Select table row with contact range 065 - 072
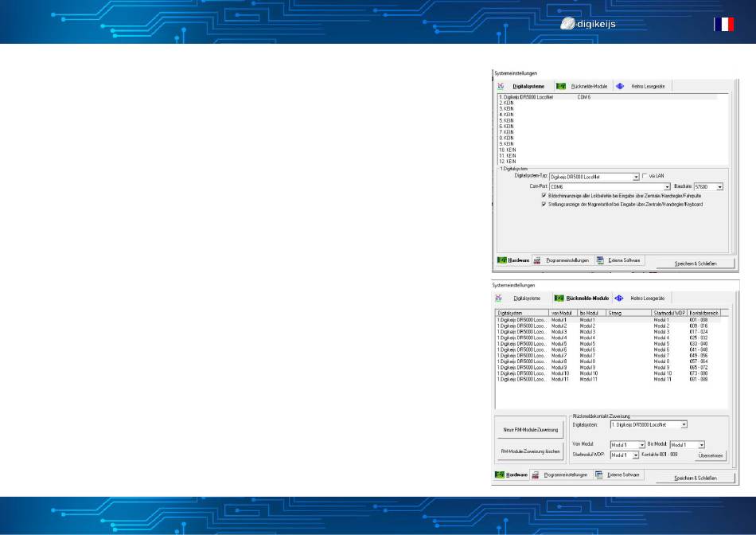This screenshot has width=756, height=535. tap(609, 368)
